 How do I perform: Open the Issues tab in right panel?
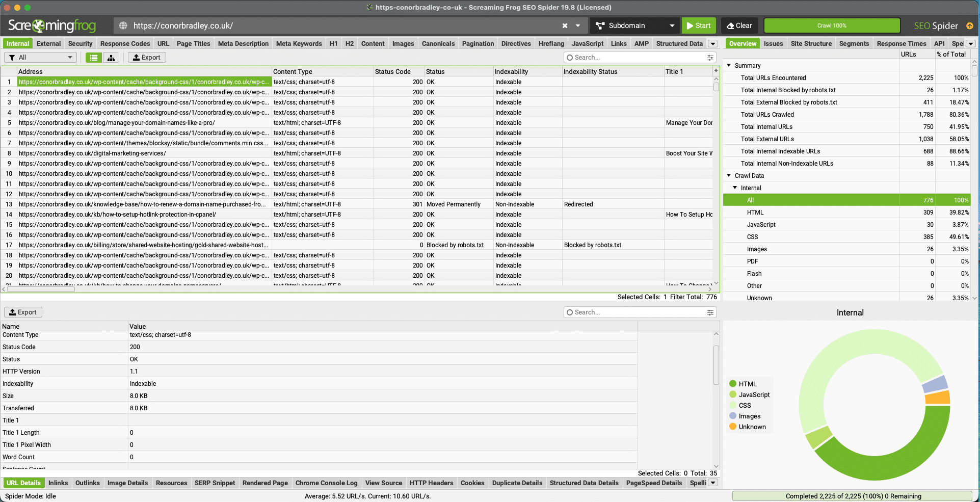773,43
